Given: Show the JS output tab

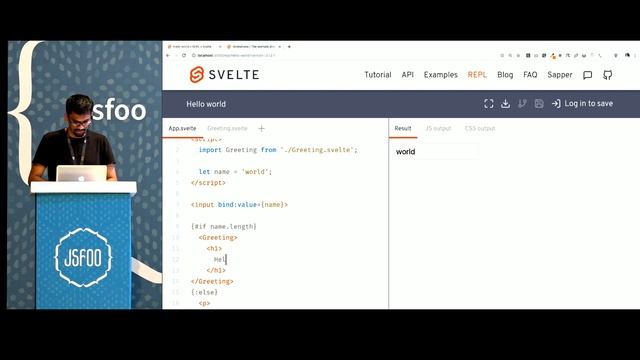Looking at the screenshot, I should click(438, 129).
